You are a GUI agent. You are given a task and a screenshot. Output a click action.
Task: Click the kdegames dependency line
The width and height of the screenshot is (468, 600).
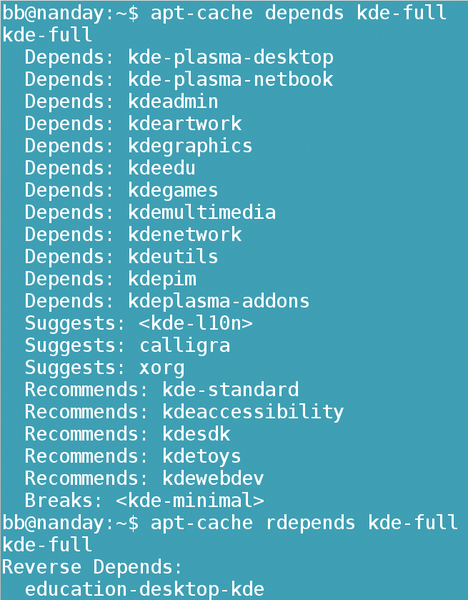[121, 191]
